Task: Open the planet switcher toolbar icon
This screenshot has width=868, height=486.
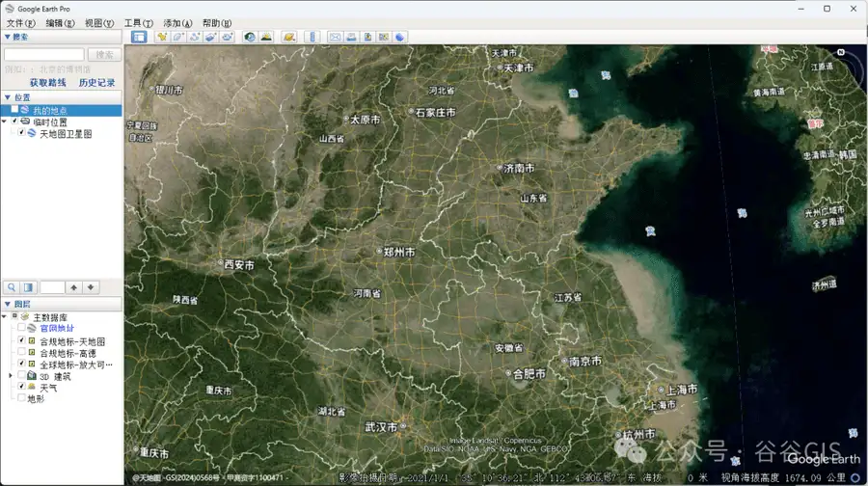Action: click(289, 37)
